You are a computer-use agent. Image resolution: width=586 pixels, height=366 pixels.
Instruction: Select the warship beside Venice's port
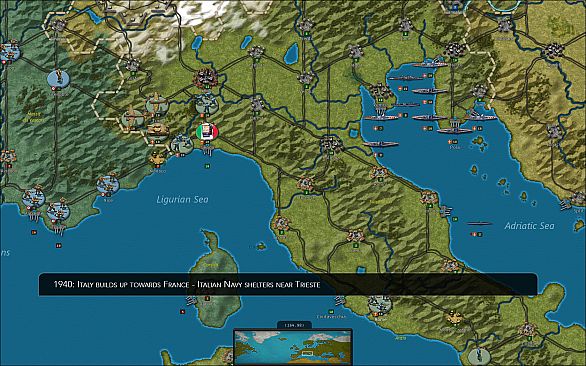(380, 117)
